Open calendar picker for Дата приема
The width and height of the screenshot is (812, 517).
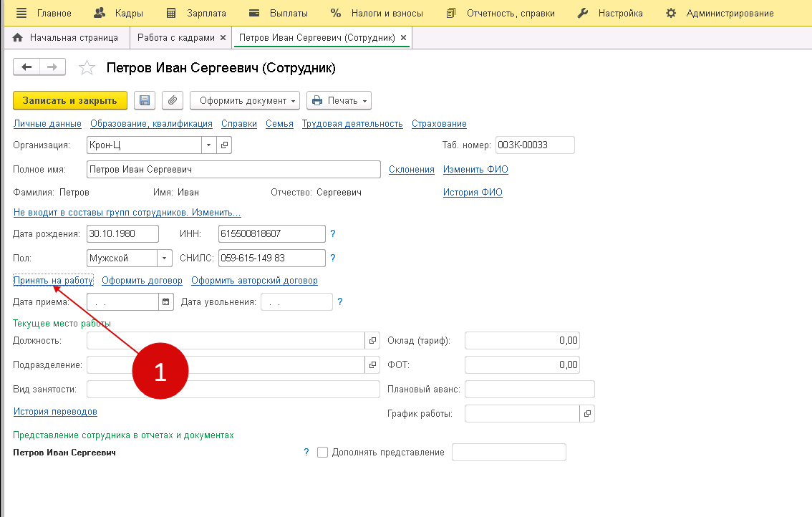point(166,302)
